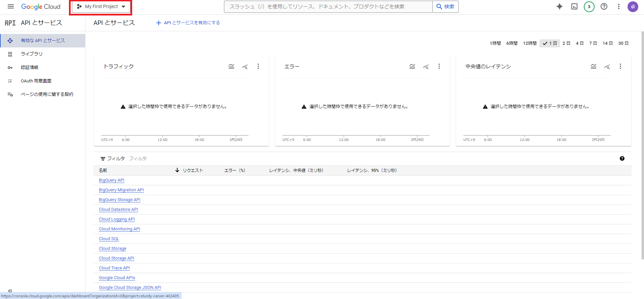Click filter help icon at table right
The width and height of the screenshot is (644, 299).
click(x=622, y=158)
